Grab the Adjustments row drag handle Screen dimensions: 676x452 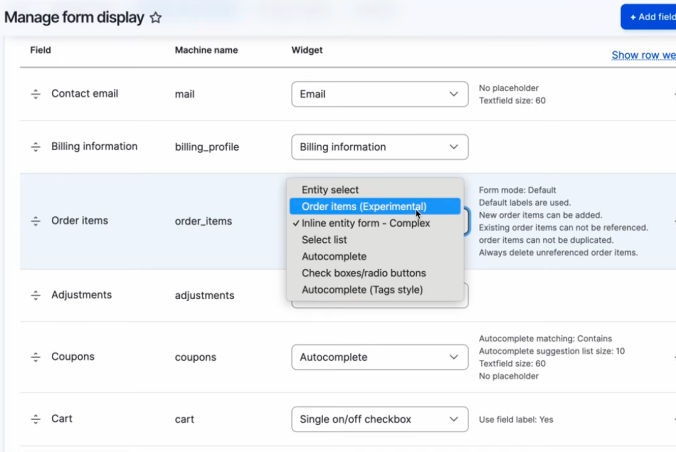[x=35, y=296]
